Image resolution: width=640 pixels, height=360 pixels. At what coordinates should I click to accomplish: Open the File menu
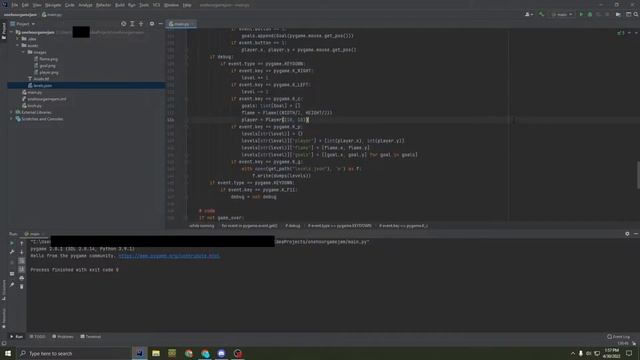coord(15,5)
